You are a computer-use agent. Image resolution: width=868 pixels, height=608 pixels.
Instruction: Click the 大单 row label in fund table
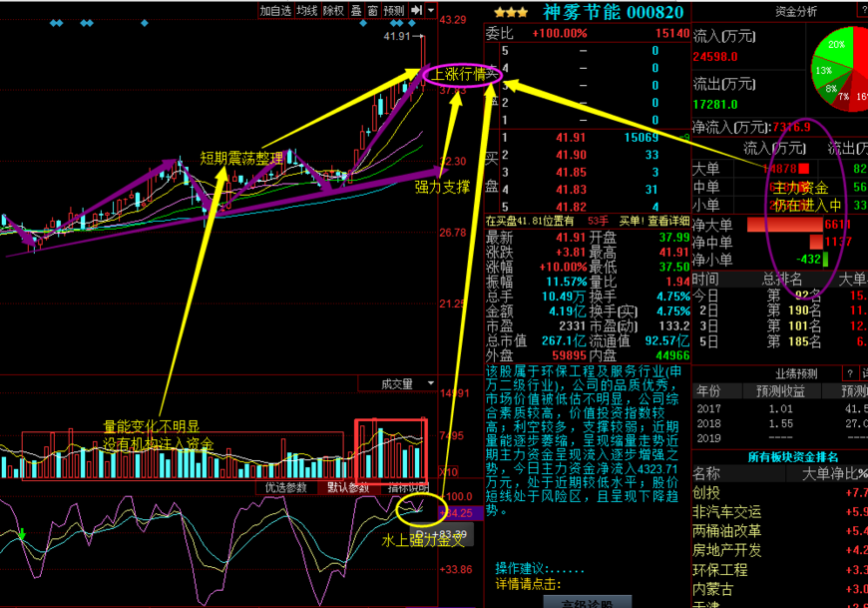pos(705,169)
